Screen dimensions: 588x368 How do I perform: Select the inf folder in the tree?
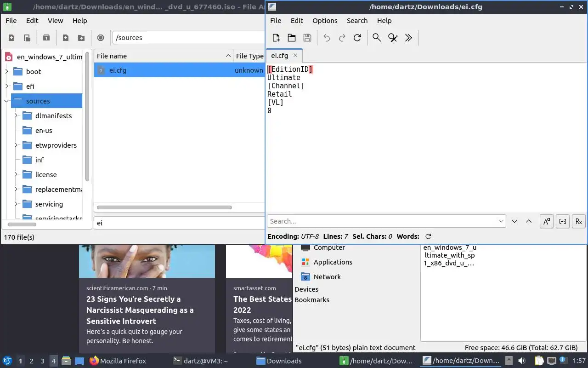tap(40, 160)
